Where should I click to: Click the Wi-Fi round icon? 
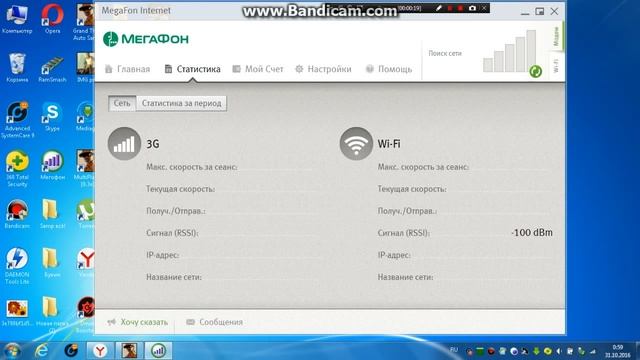click(356, 144)
